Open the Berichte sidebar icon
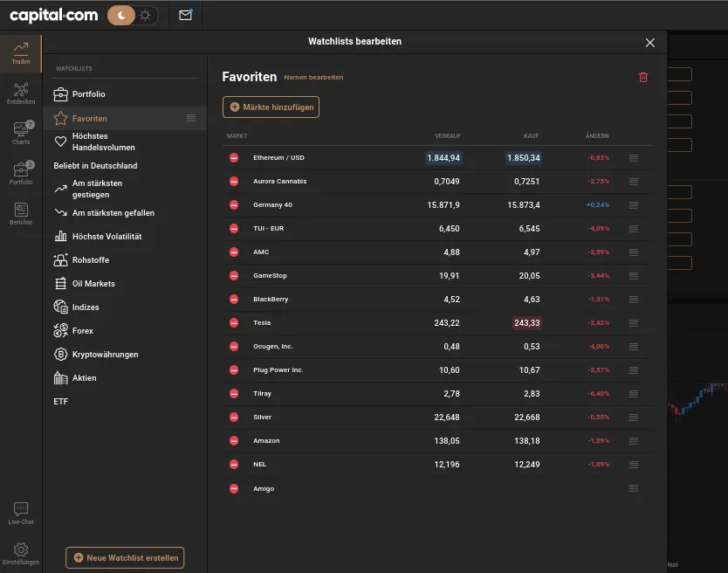Screen dimensions: 728x573 coord(21,213)
